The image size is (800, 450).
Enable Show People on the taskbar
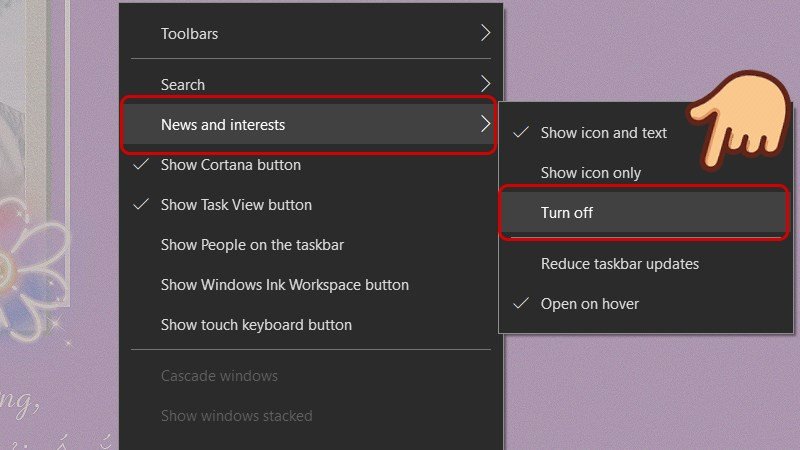(x=252, y=245)
